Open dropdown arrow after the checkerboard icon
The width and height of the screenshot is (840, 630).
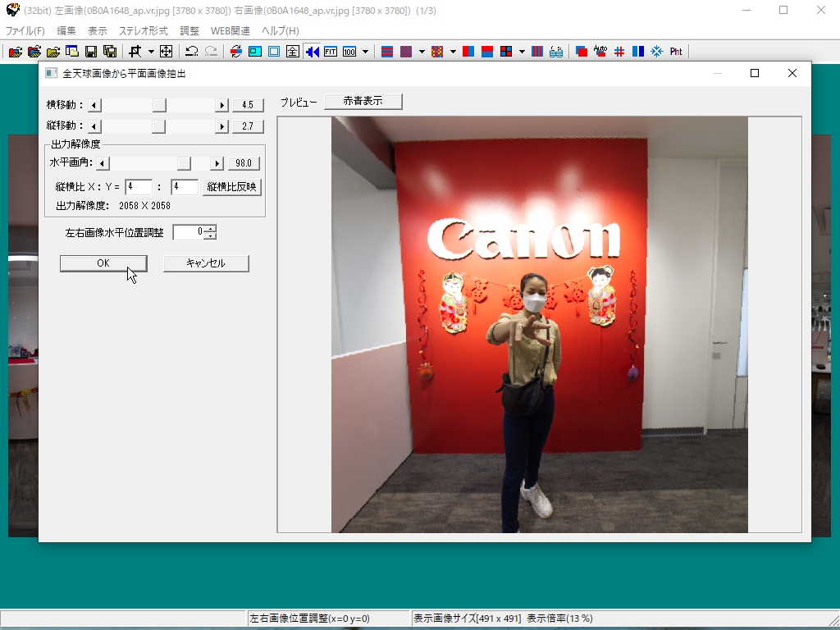[x=422, y=52]
